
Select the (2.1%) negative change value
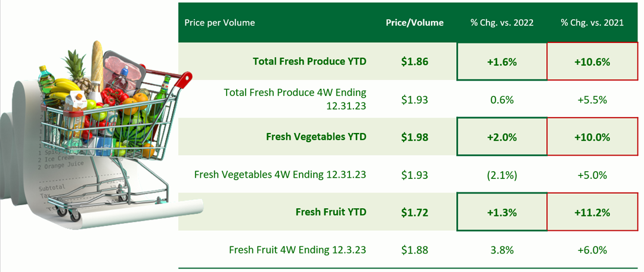coord(501,175)
